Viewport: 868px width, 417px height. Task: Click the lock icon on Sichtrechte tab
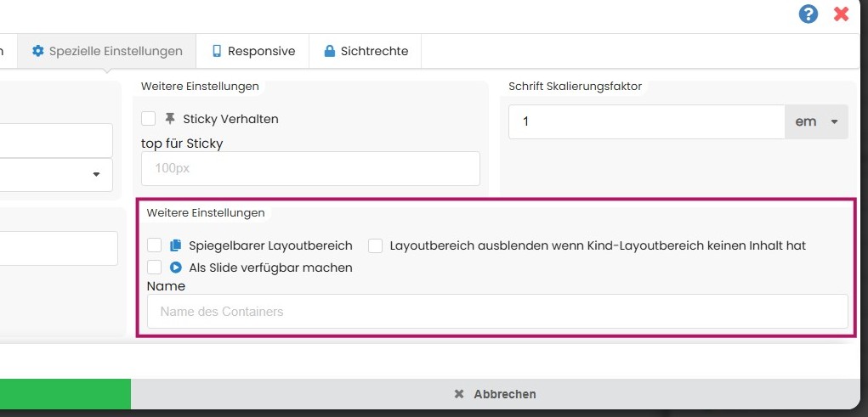click(329, 51)
